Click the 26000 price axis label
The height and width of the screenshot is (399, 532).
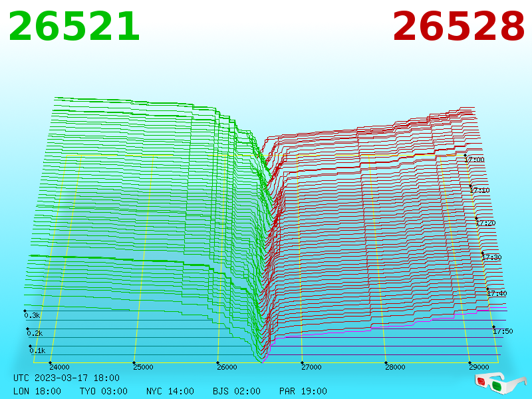pos(227,367)
